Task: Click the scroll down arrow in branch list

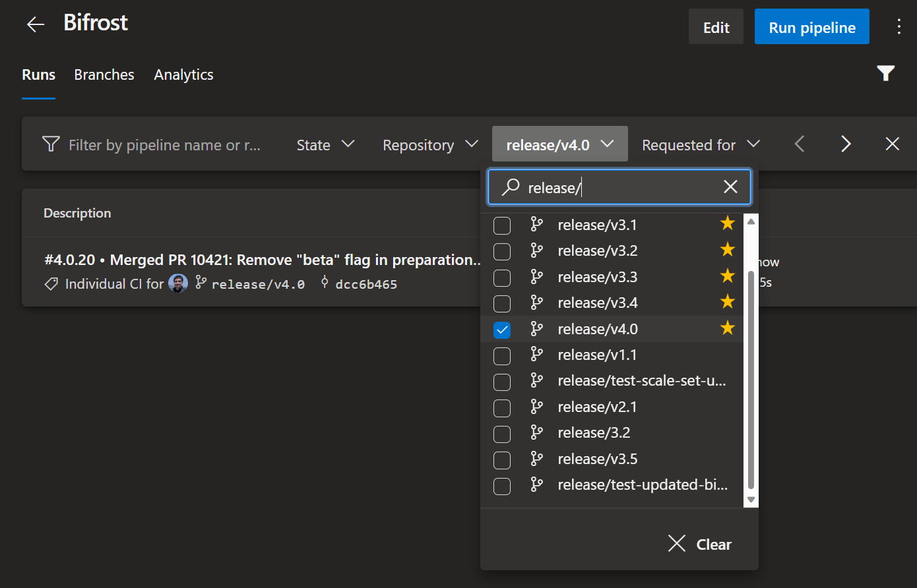Action: [751, 500]
